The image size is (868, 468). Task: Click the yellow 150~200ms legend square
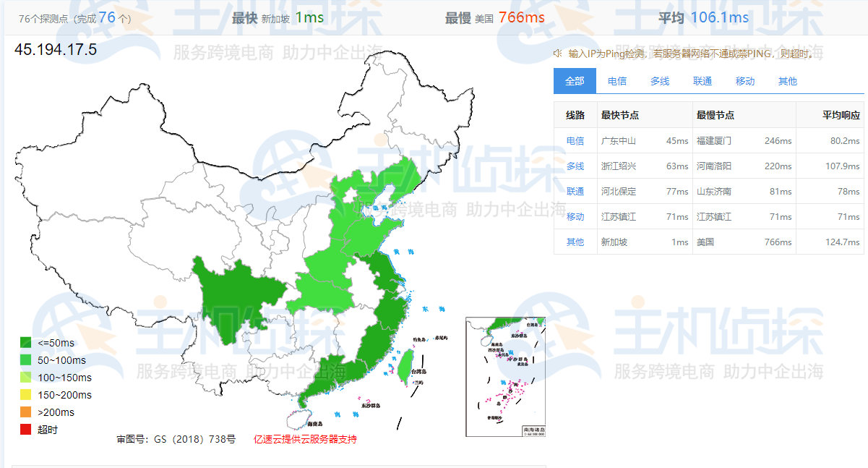click(x=24, y=394)
